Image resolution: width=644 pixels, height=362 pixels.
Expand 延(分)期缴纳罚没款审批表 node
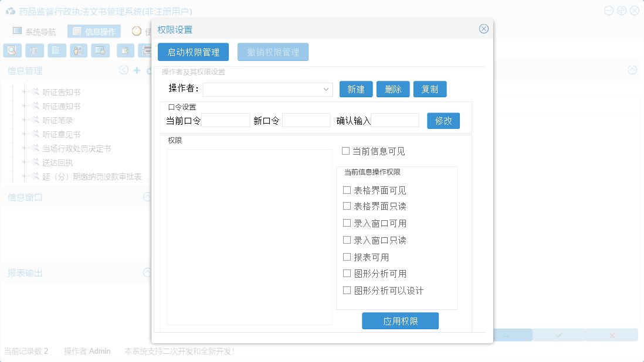point(24,176)
